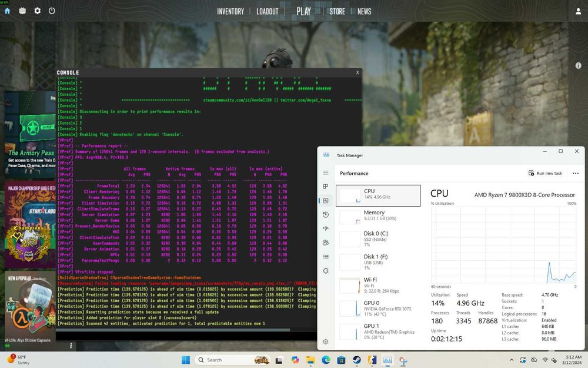Open Snipping Tool taskbar icon

coord(403,360)
